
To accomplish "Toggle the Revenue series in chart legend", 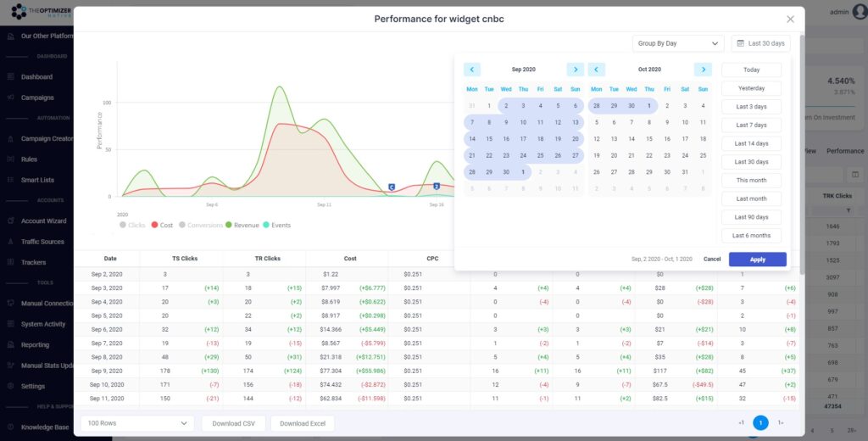I will click(242, 225).
